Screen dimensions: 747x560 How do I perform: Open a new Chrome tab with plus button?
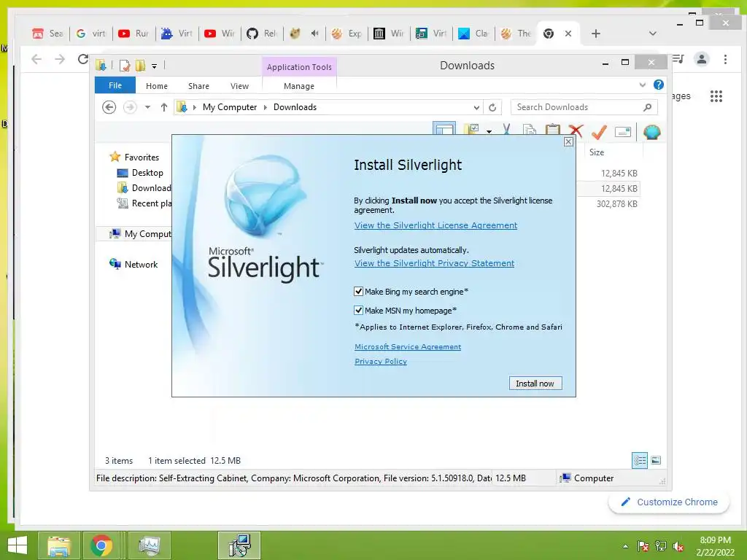pos(595,34)
